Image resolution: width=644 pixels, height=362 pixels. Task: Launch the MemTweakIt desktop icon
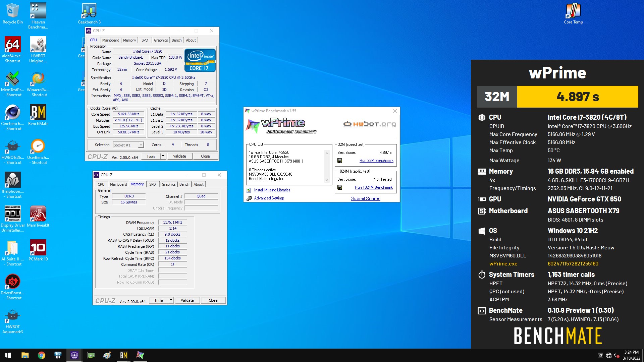38,217
